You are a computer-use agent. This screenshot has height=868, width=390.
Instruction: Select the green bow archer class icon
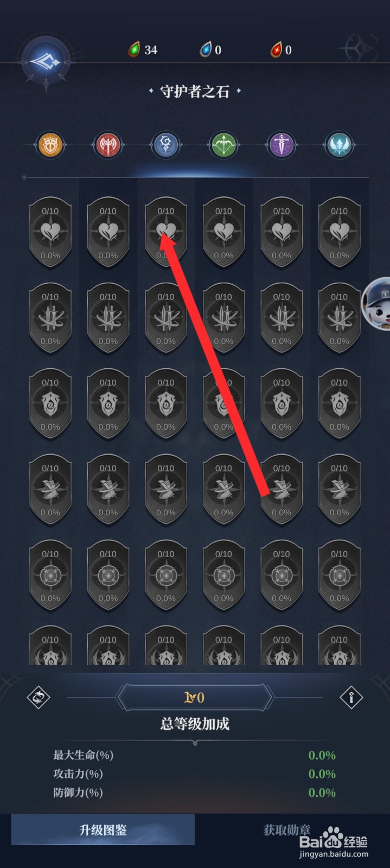tap(223, 145)
